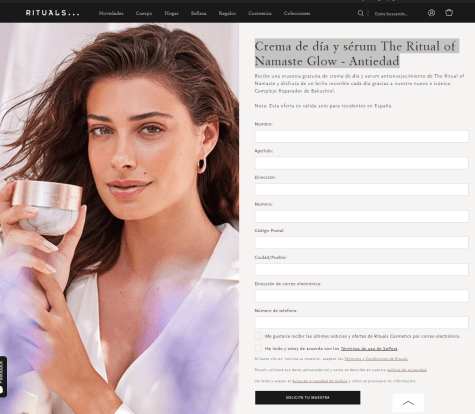The height and width of the screenshot is (414, 475).
Task: Open the política de privacidad link
Action: [x=407, y=370]
